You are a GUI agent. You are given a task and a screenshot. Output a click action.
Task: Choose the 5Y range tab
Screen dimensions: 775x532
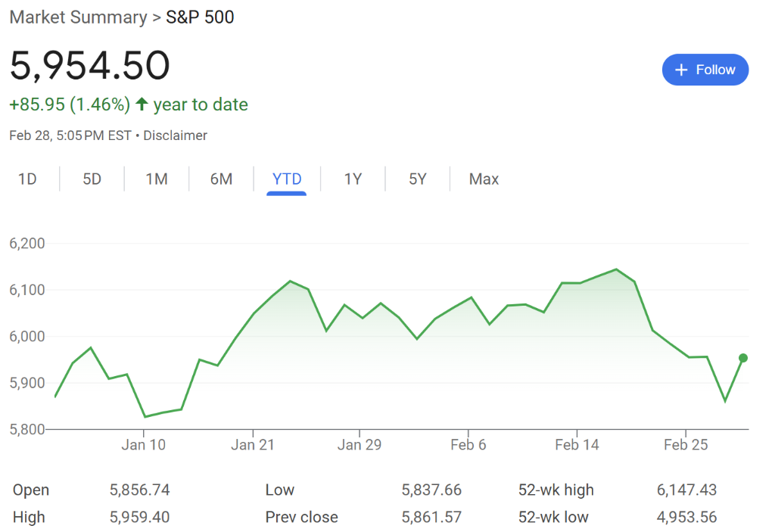(x=417, y=179)
